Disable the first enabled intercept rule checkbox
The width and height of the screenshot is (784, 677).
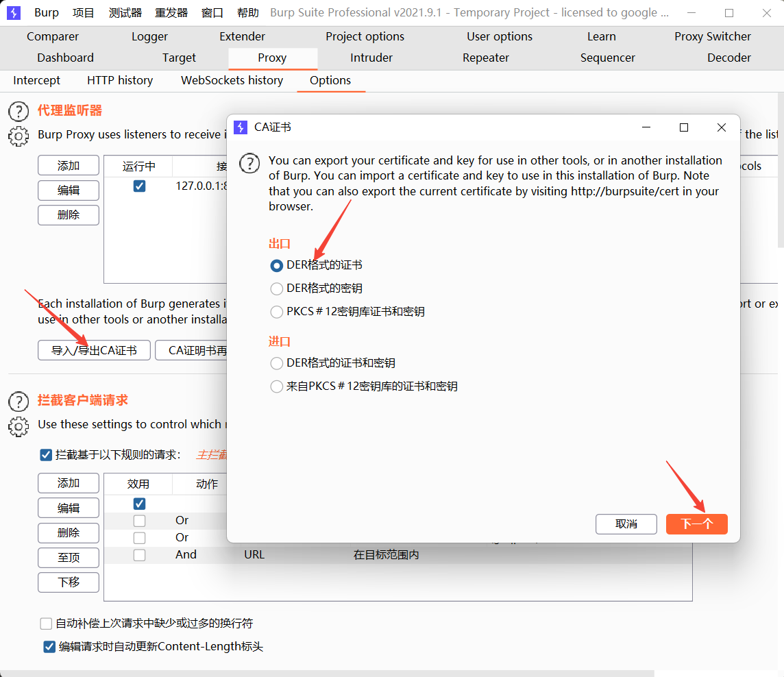pos(140,504)
